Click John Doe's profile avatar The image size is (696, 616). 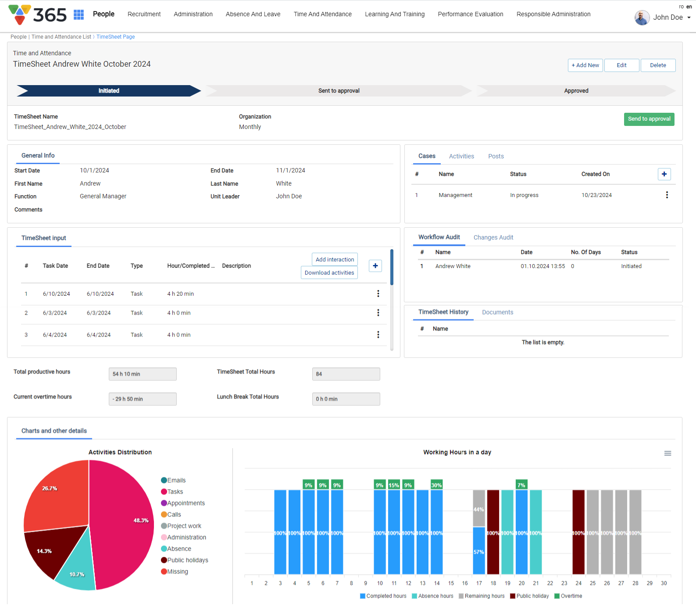coord(642,18)
